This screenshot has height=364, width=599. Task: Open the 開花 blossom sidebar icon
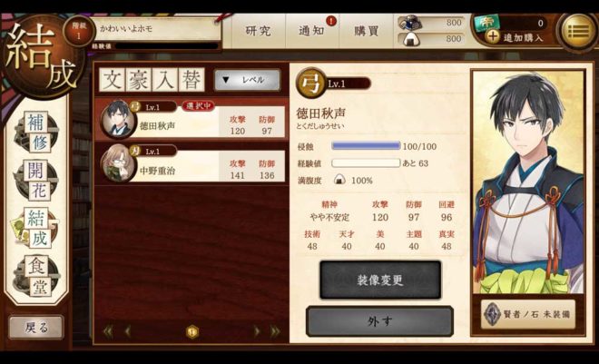[x=37, y=180]
